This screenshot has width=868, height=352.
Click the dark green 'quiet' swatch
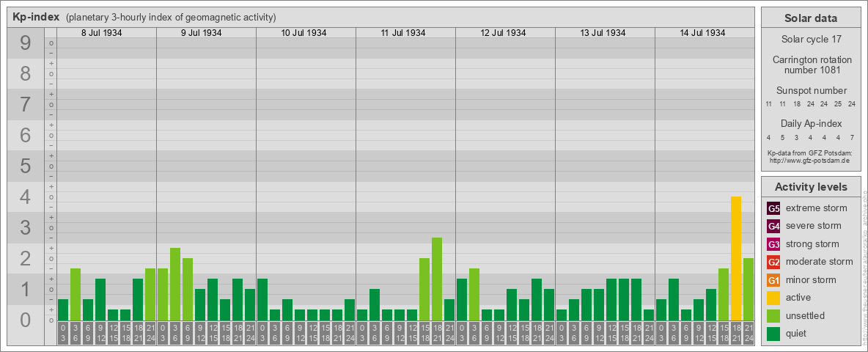(x=773, y=333)
